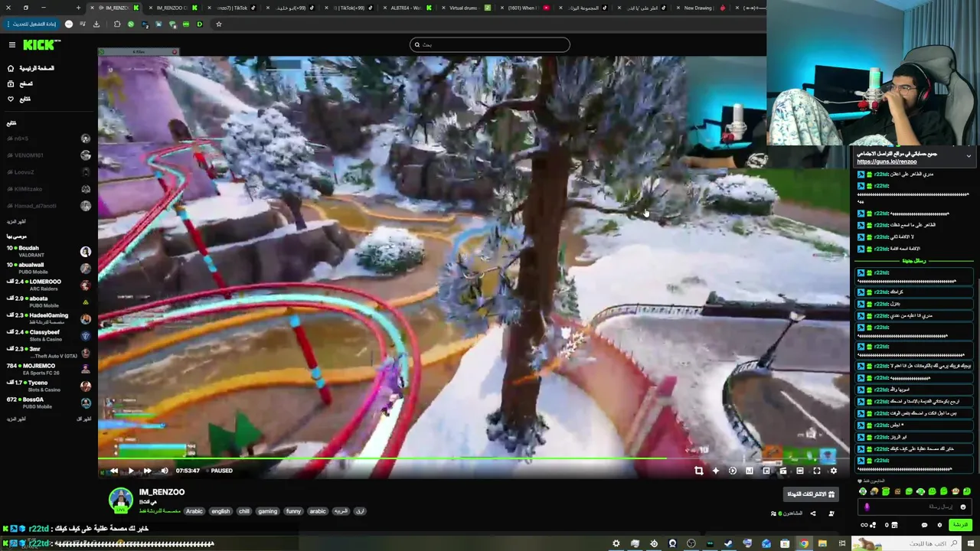Switch to the ALB7RE4 Kick browser tab

point(408,8)
